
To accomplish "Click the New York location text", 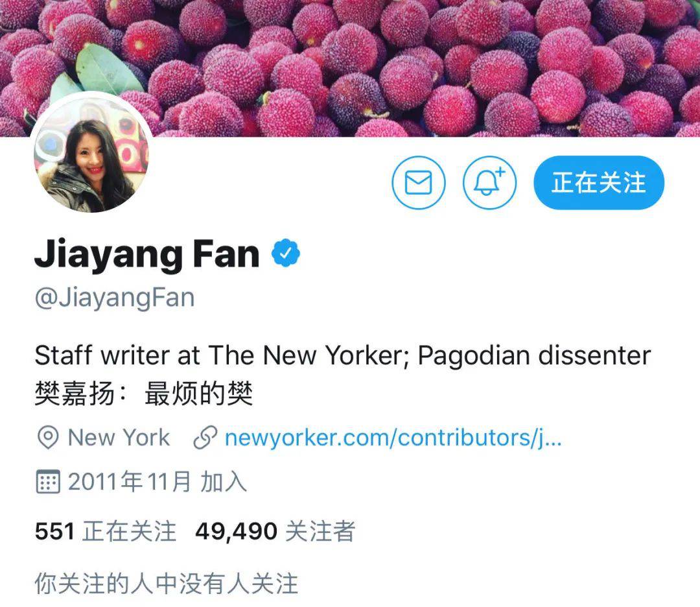I will pyautogui.click(x=119, y=437).
